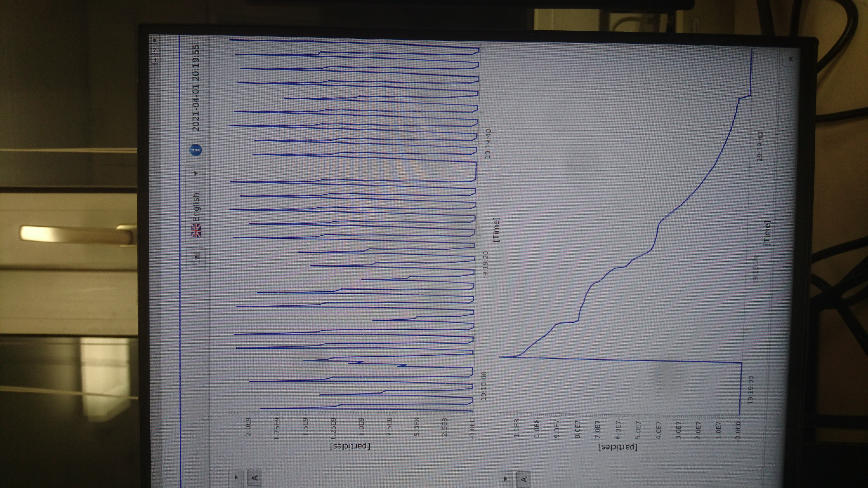Take a screenshot with the camera button

click(x=196, y=259)
